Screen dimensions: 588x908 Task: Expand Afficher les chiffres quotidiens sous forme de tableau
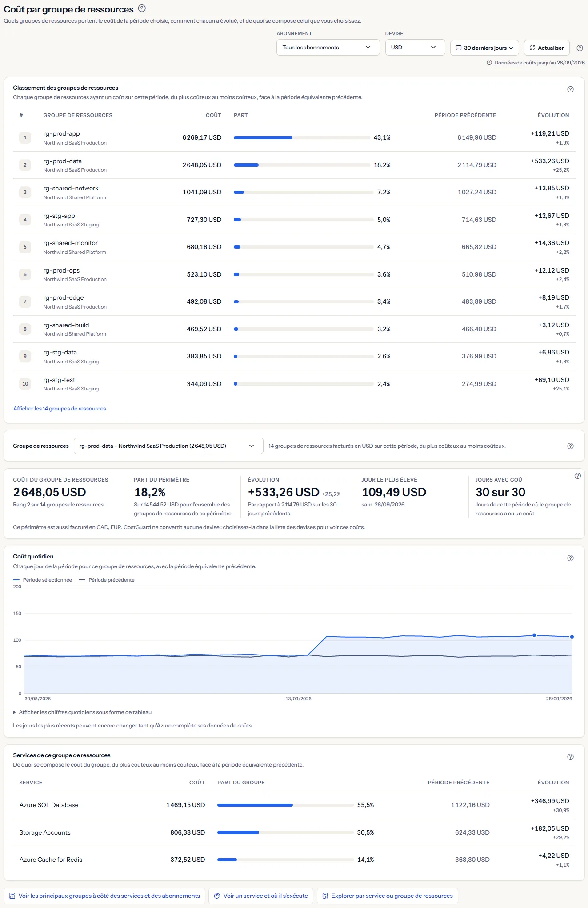tap(82, 712)
